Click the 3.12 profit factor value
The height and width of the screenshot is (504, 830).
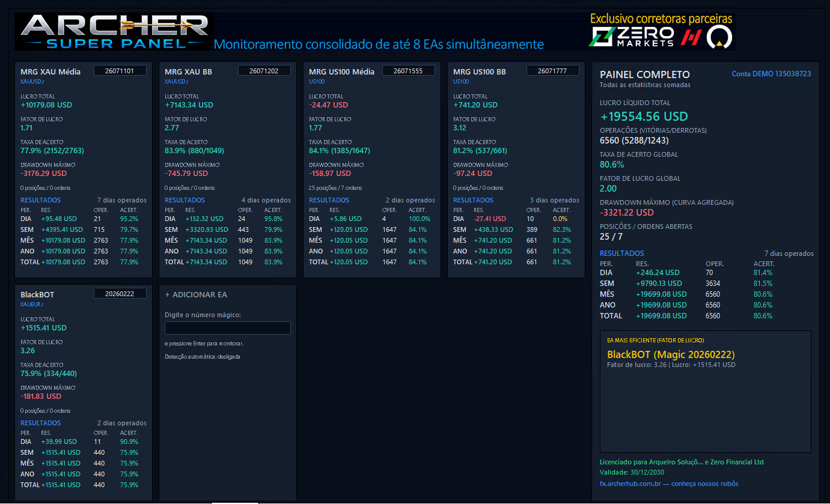460,128
